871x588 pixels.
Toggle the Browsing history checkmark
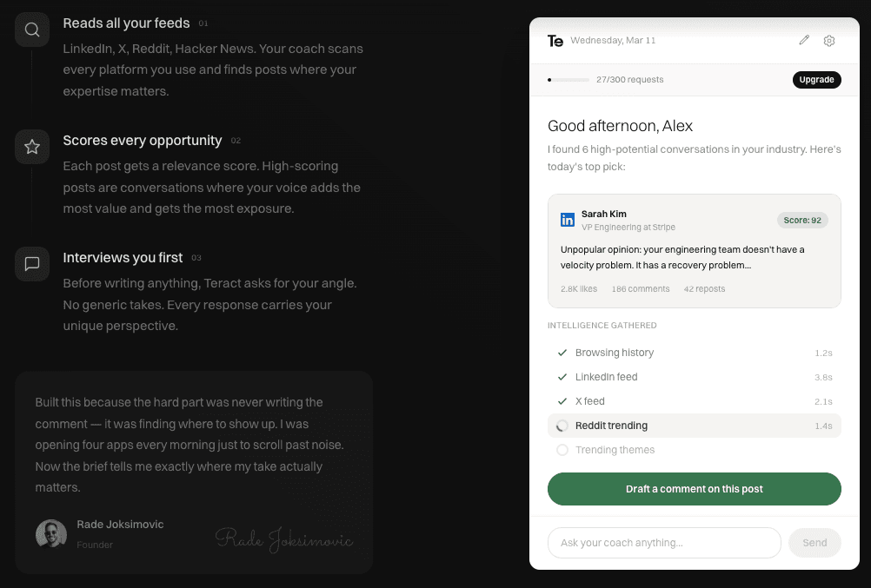(x=562, y=353)
